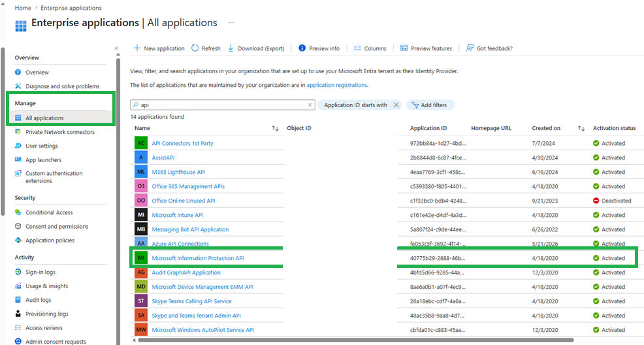
Task: Sort by Name column arrows
Action: click(x=275, y=128)
